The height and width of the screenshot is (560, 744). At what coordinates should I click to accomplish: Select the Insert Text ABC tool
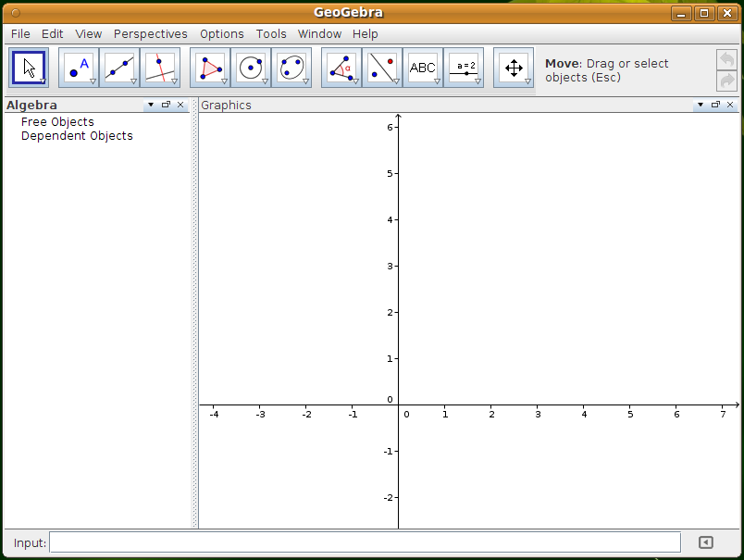click(423, 68)
